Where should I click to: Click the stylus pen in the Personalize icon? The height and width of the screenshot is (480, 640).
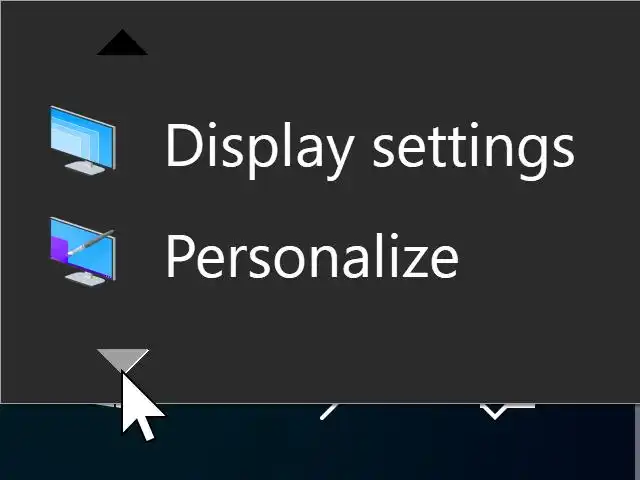pyautogui.click(x=91, y=242)
